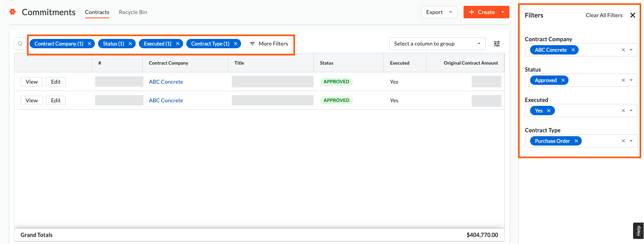Screen dimensions: 644x244
Task: Remove the Contract Type (1) filter chip
Action: [x=236, y=44]
